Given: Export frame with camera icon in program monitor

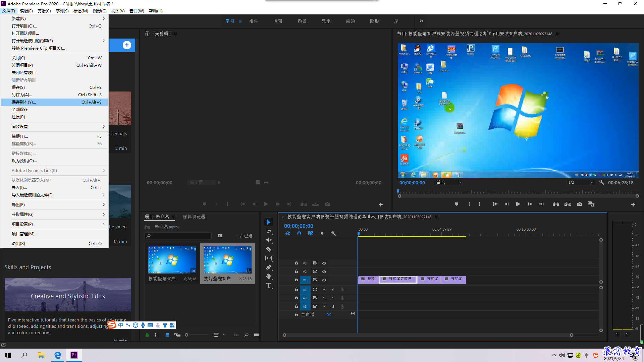Looking at the screenshot, I should pyautogui.click(x=580, y=204).
